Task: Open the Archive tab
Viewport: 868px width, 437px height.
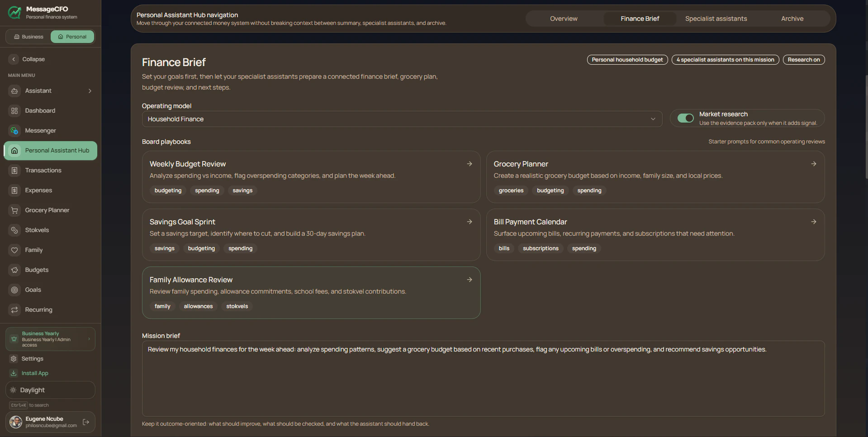Action: [792, 19]
